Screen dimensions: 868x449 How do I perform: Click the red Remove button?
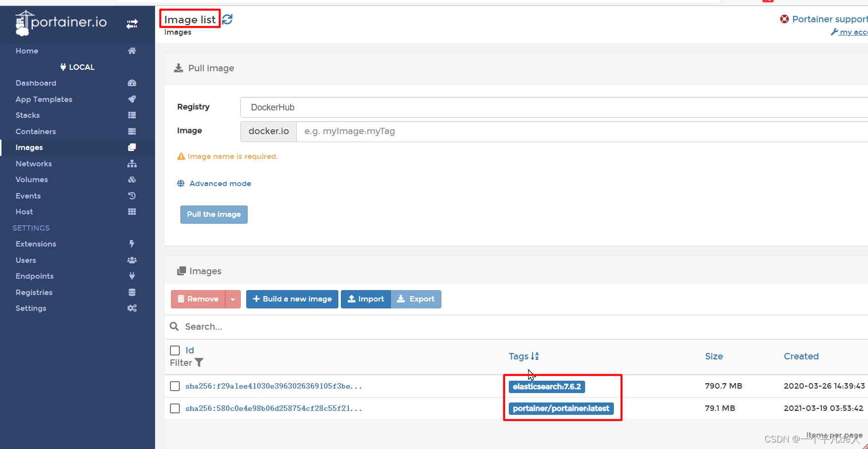point(198,299)
